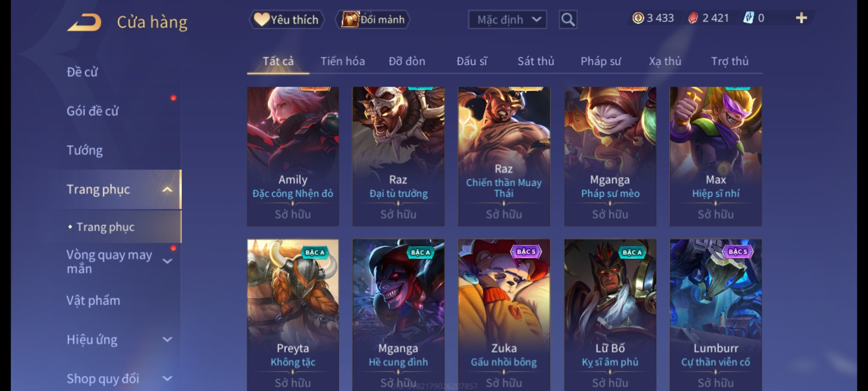This screenshot has width=868, height=391.
Task: Select Zuka Gấu nhồi bông skin card
Action: 504,315
